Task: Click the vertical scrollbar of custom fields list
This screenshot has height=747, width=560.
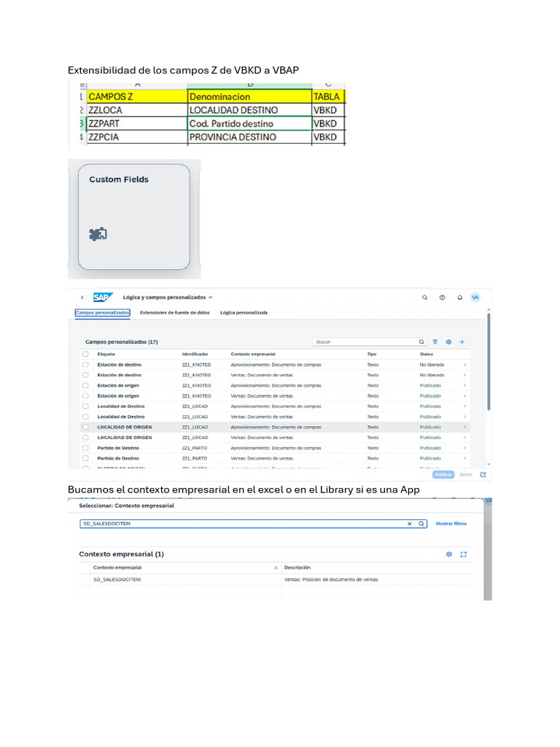Action: pyautogui.click(x=489, y=361)
